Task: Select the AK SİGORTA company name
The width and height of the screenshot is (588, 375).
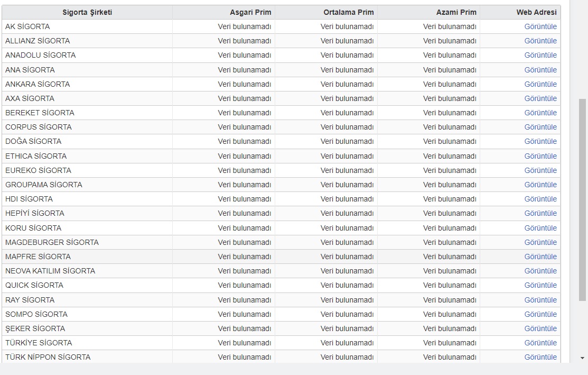Action: click(27, 26)
